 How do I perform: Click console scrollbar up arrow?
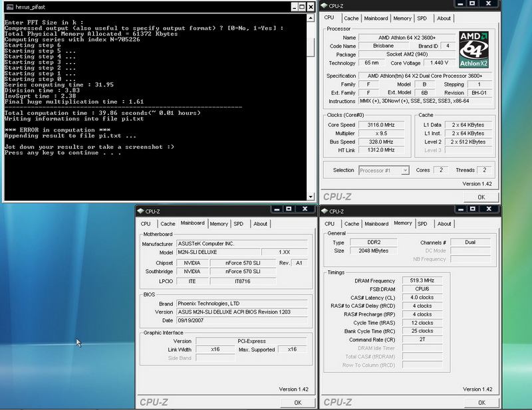pyautogui.click(x=311, y=18)
